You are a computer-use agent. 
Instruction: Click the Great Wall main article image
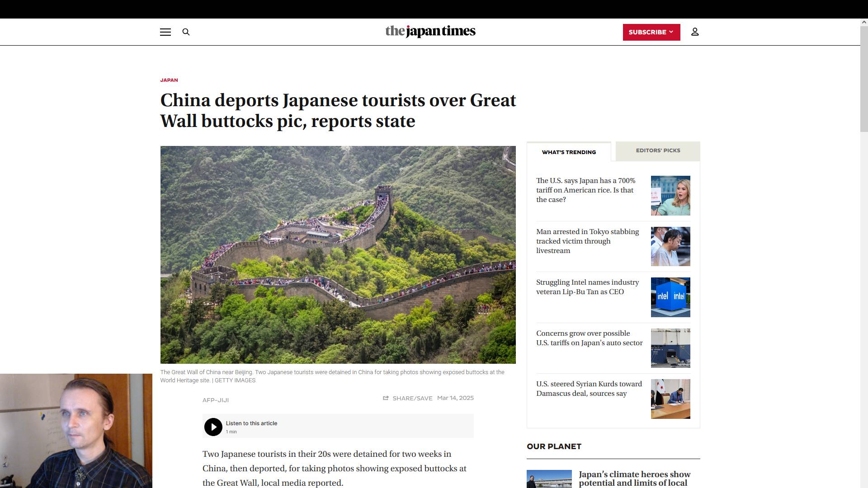(338, 255)
